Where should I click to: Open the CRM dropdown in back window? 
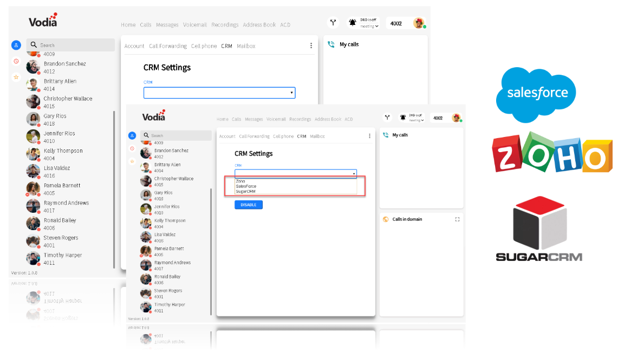pos(219,93)
